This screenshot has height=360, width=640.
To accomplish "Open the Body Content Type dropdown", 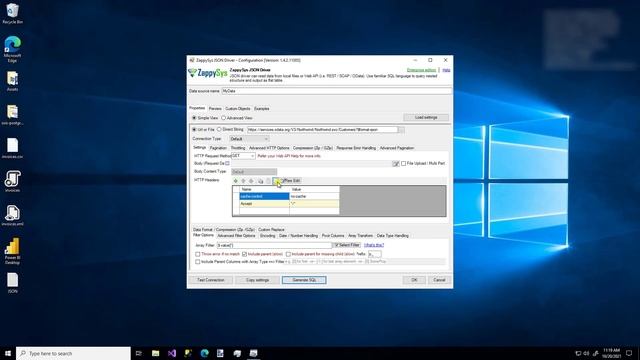I will point(254,172).
